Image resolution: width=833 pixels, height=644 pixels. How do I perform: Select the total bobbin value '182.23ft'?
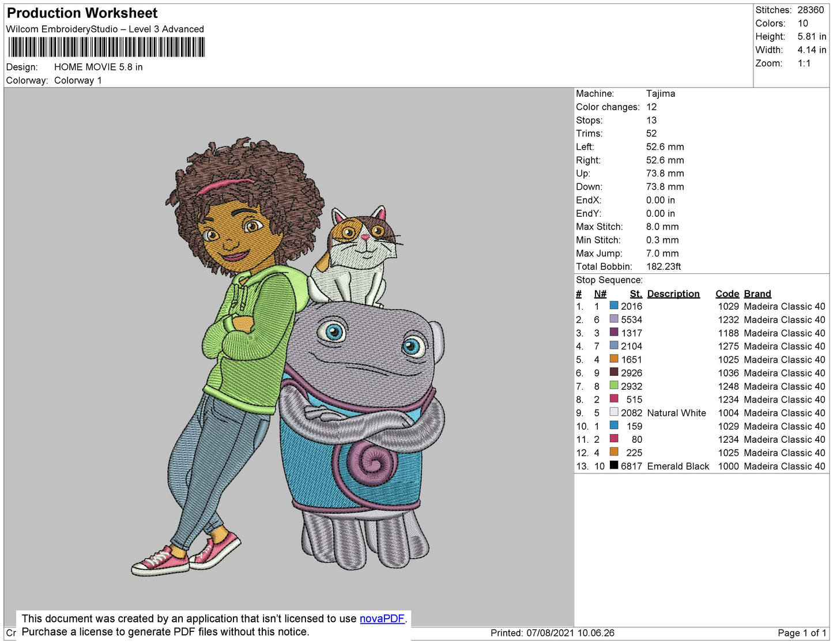tap(664, 266)
